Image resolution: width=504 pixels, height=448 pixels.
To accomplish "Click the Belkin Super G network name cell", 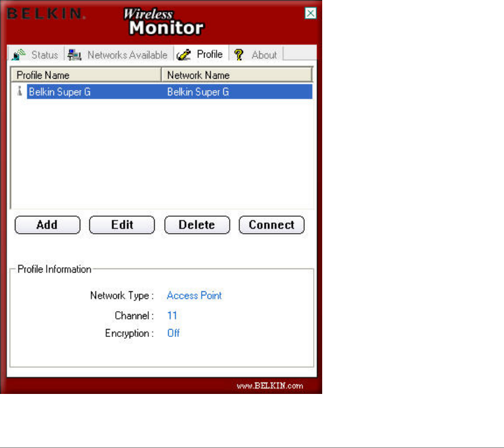I will pos(198,92).
